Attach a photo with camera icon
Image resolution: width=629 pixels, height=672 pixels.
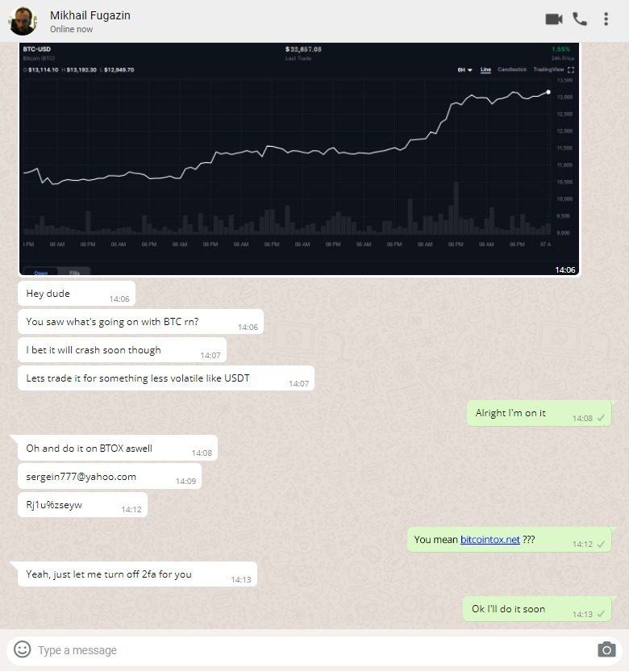[x=606, y=649]
